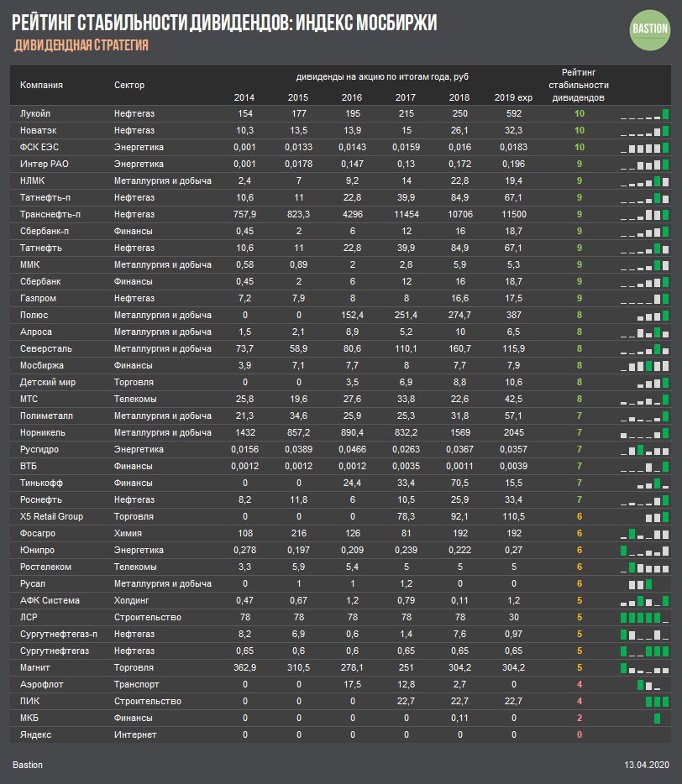Click the date 13.04.2020 in footer
The height and width of the screenshot is (784, 682).
[x=646, y=765]
